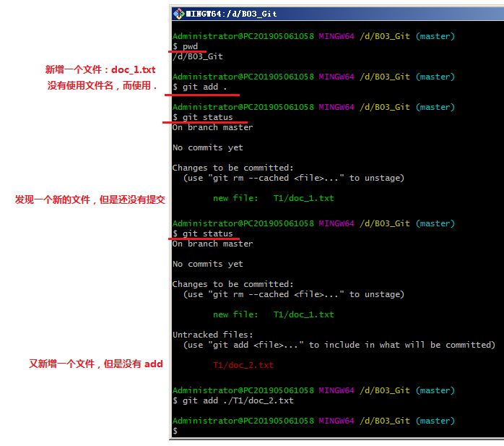The image size is (504, 446).
Task: Click the red untracked file 'T1/doc_2.txt'
Action: point(243,365)
